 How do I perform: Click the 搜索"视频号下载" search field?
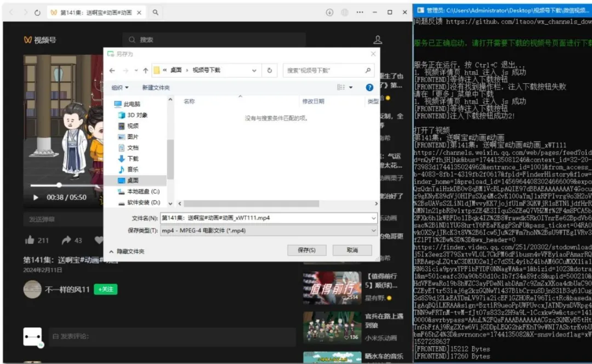pos(327,71)
